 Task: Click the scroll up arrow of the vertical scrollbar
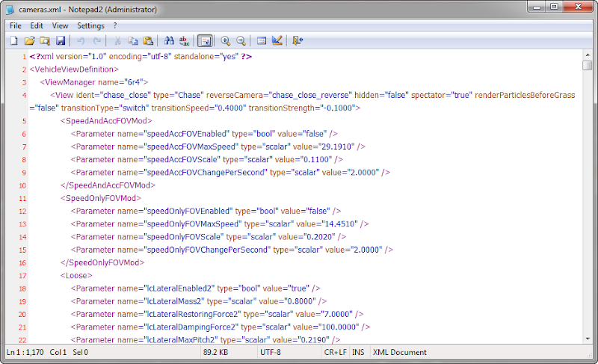(588, 55)
